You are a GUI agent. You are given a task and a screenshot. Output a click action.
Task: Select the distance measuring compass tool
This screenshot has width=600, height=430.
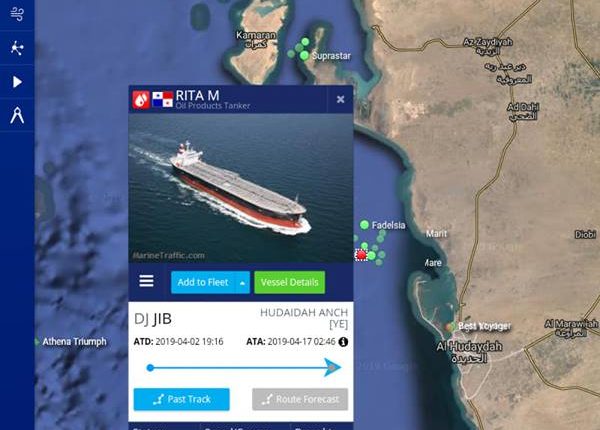[x=17, y=115]
